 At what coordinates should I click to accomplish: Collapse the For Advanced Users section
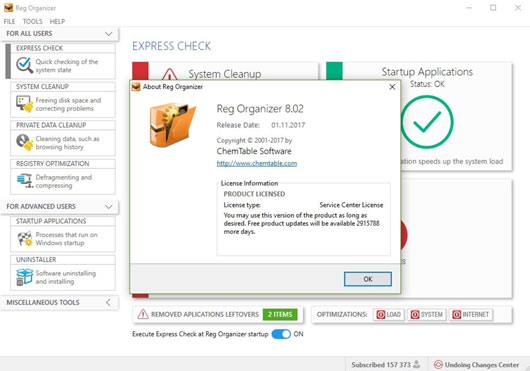(109, 206)
